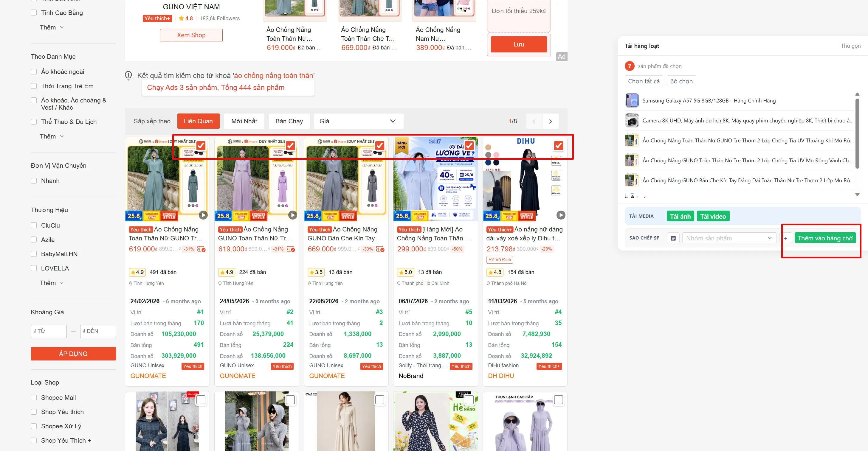Expand Thêm under Thương Hiệu

click(52, 283)
